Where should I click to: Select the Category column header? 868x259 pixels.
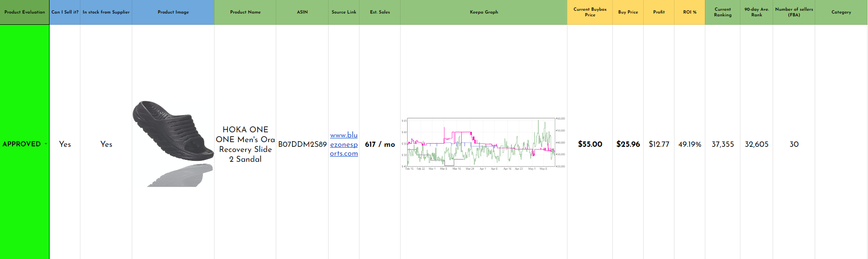point(841,12)
